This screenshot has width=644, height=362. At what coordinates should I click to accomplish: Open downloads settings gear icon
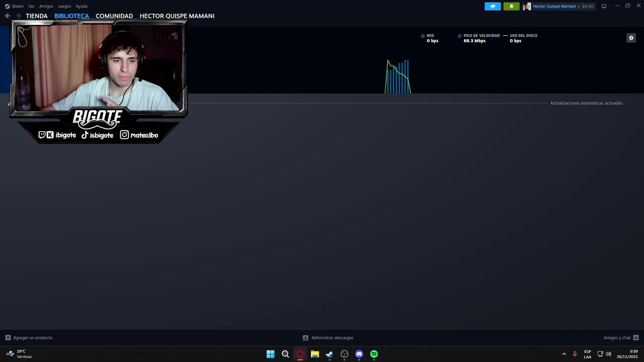point(631,38)
